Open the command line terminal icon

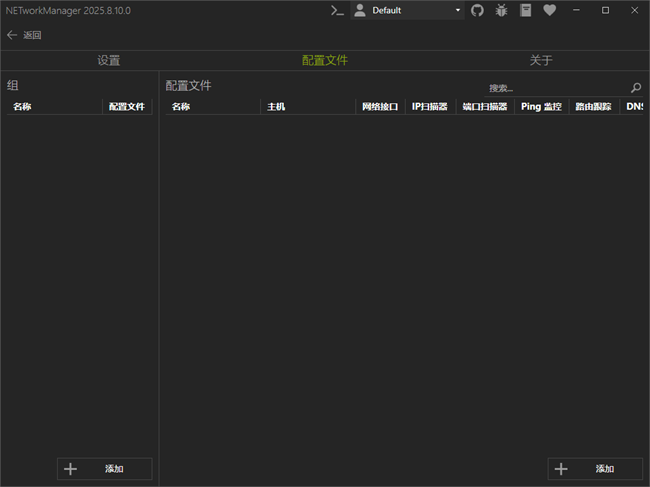(x=338, y=10)
